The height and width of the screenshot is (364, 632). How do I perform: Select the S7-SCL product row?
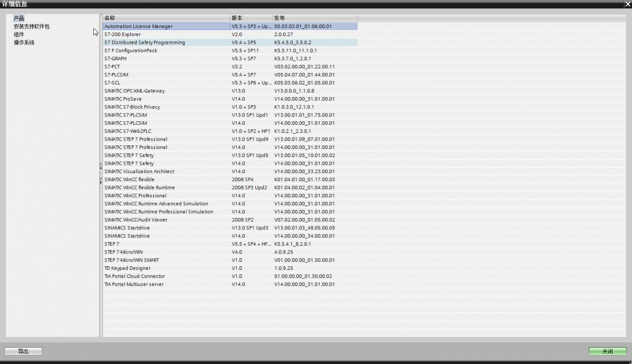[x=230, y=83]
